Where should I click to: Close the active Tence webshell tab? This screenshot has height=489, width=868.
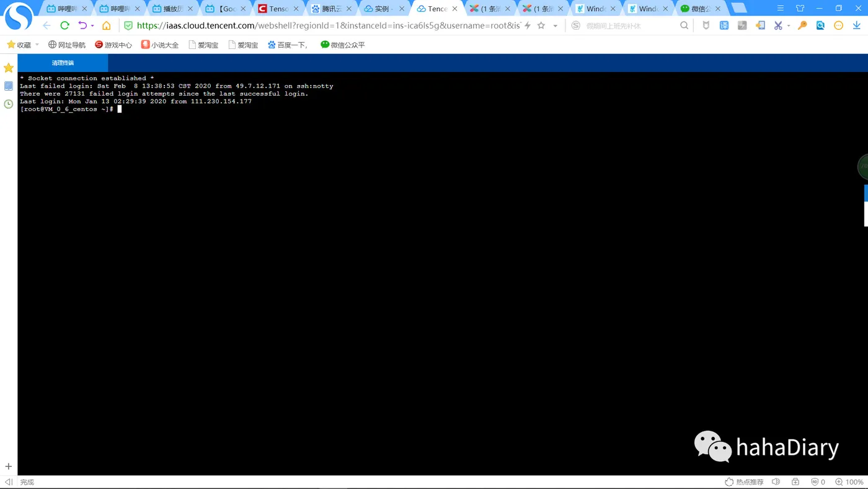(454, 9)
